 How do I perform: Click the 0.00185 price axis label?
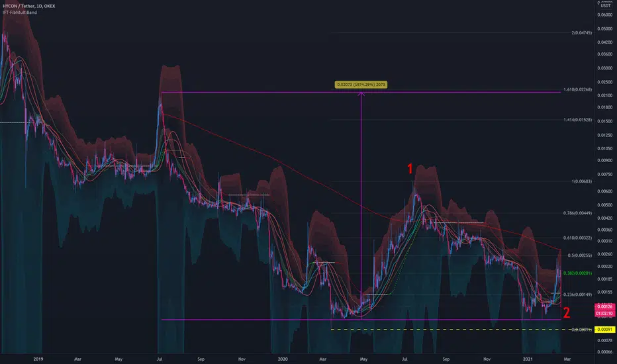(605, 279)
